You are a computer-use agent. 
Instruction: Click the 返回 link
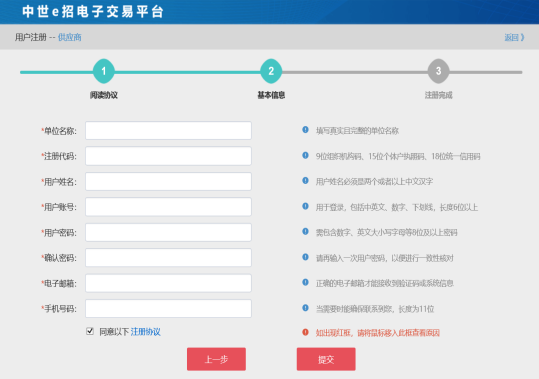(514, 37)
